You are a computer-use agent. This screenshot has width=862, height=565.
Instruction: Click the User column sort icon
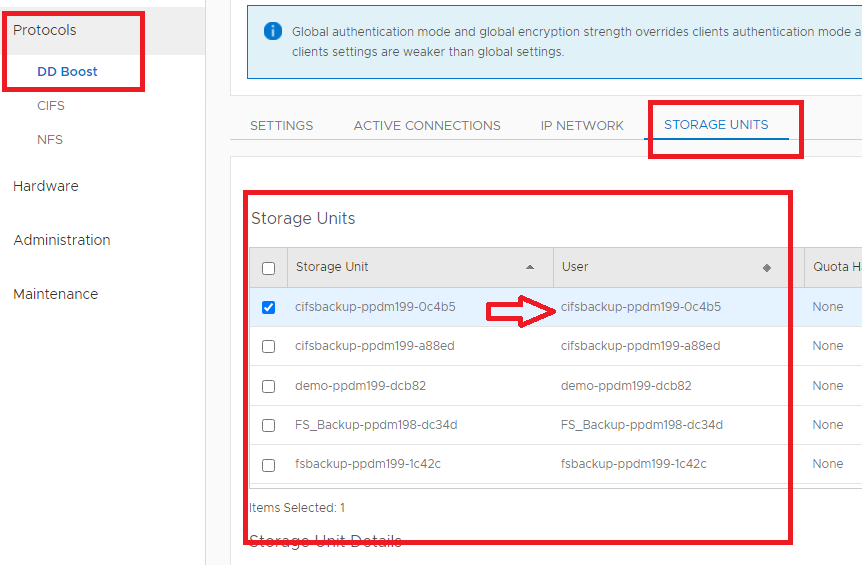click(767, 268)
